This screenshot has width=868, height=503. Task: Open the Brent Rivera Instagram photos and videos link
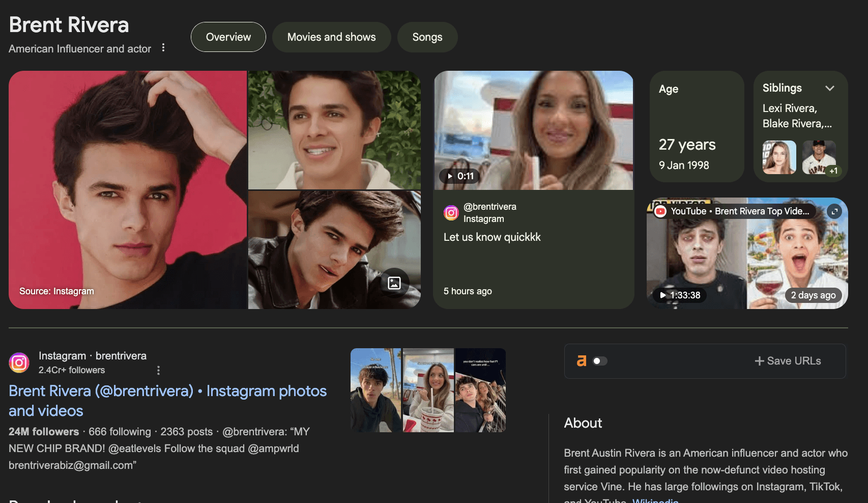pyautogui.click(x=168, y=401)
